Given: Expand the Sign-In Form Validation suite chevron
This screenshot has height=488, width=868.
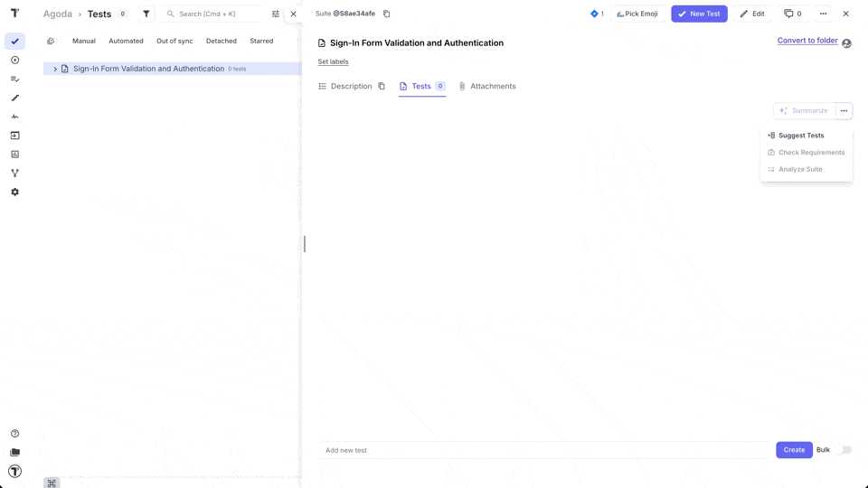Looking at the screenshot, I should [x=55, y=69].
